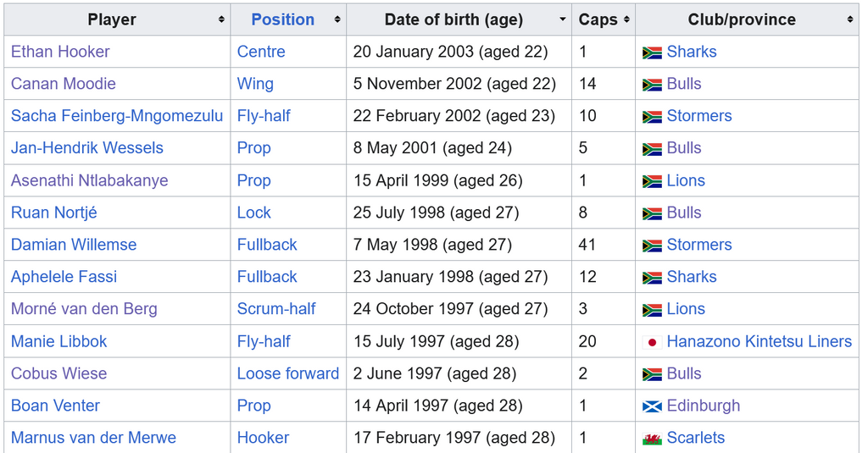
Task: Open the Scrum-half position link
Action: [276, 309]
